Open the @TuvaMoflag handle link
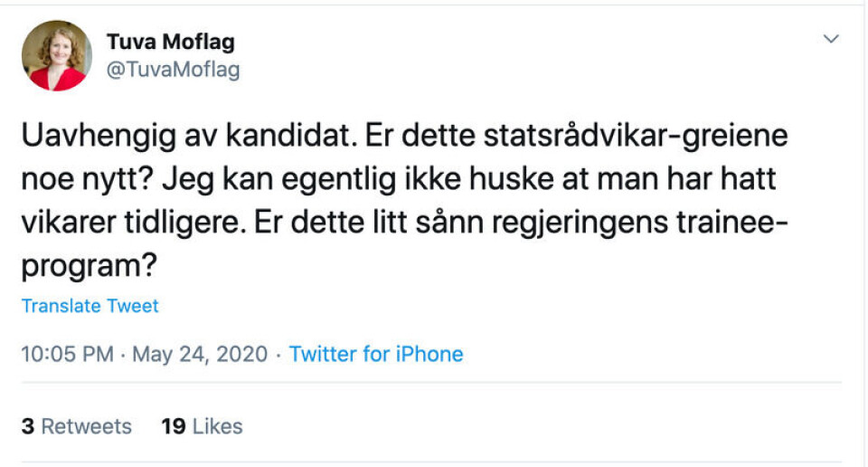Image resolution: width=868 pixels, height=467 pixels. pyautogui.click(x=174, y=70)
